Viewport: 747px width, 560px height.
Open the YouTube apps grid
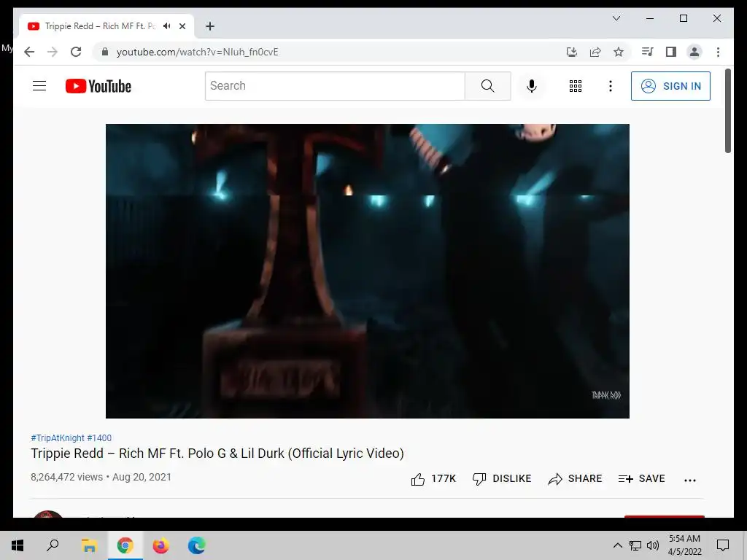coord(575,86)
